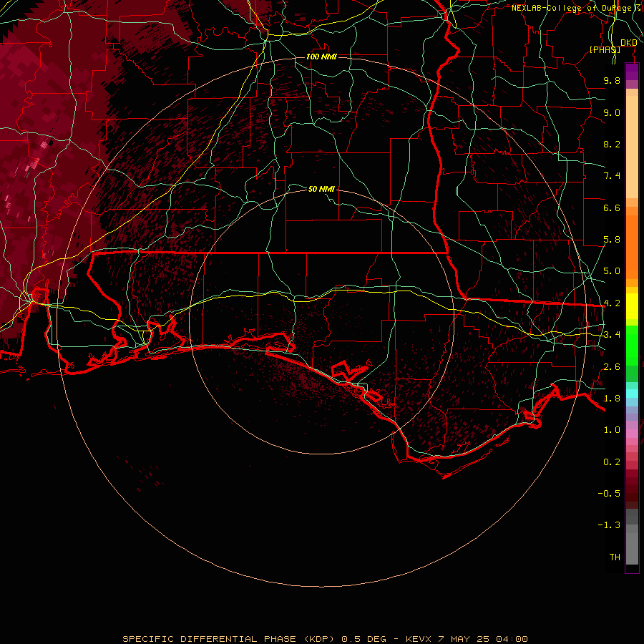644x644 pixels.
Task: Pick the bright green band on the color bar
Action: [632, 346]
